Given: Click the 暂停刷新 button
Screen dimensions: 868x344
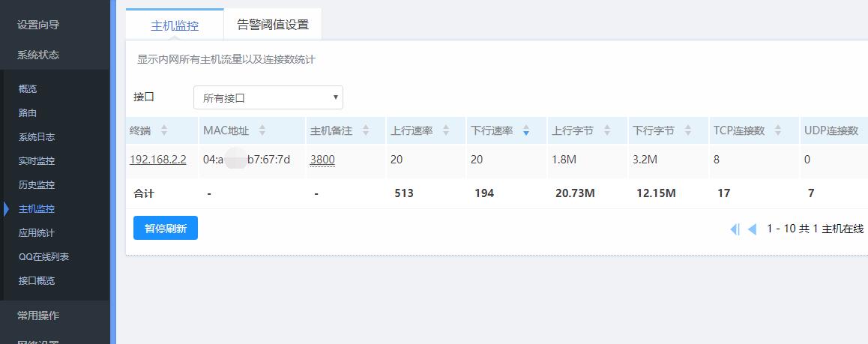Looking at the screenshot, I should click(x=166, y=228).
